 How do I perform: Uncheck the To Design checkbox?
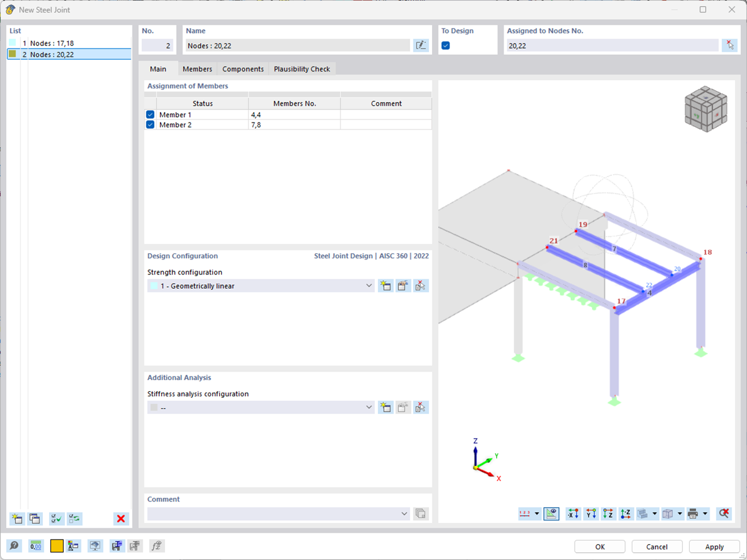click(x=445, y=45)
